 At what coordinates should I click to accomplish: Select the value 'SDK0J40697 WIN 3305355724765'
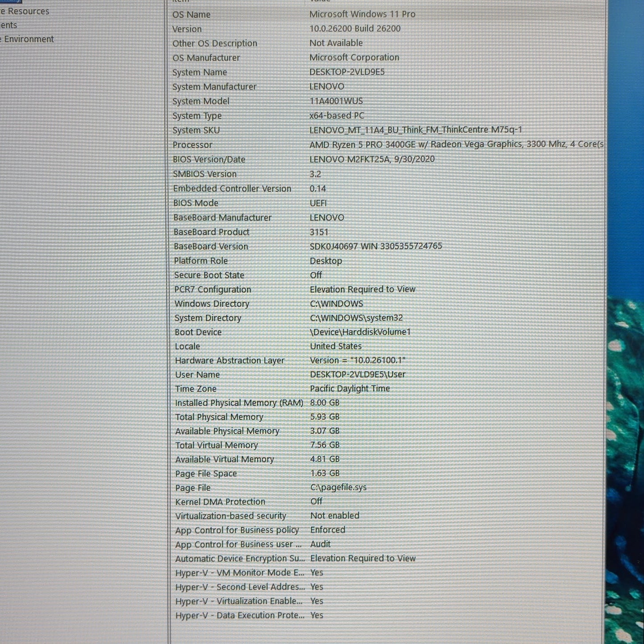[376, 246]
